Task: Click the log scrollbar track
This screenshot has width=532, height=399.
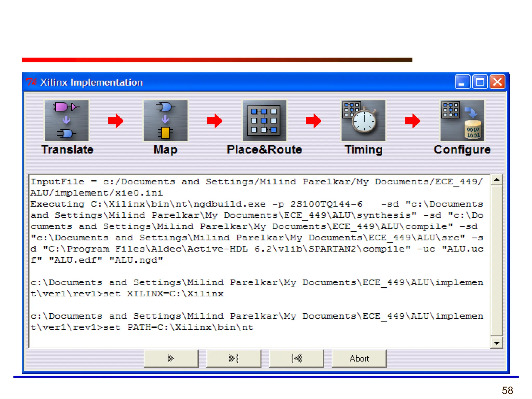Action: [496, 260]
